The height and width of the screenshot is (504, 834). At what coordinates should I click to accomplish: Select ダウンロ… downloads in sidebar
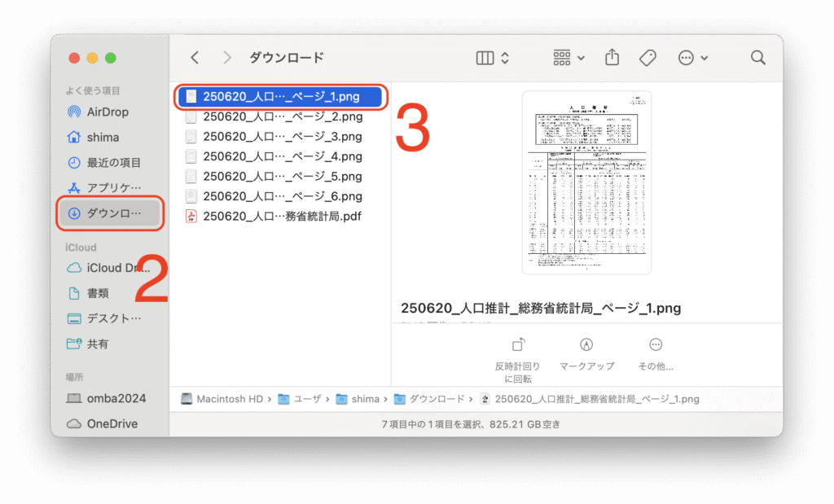[110, 213]
